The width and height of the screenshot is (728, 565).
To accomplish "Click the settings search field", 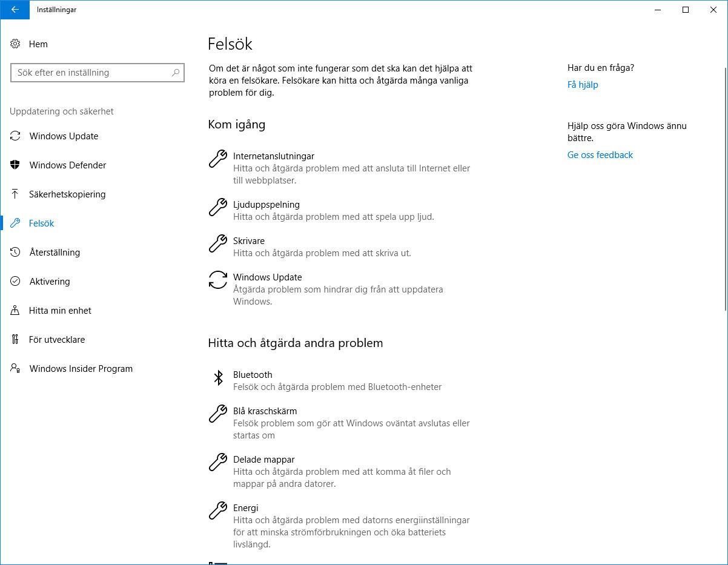I will click(97, 72).
